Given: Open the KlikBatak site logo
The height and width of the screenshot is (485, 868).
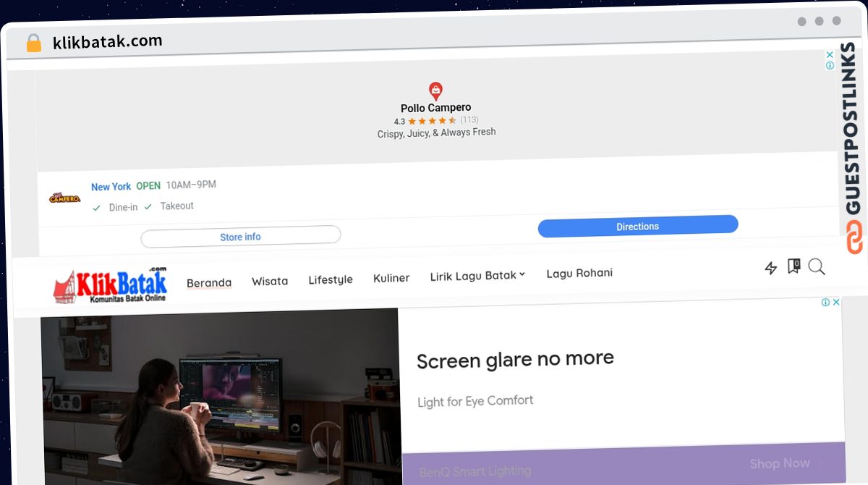Looking at the screenshot, I should (x=111, y=285).
